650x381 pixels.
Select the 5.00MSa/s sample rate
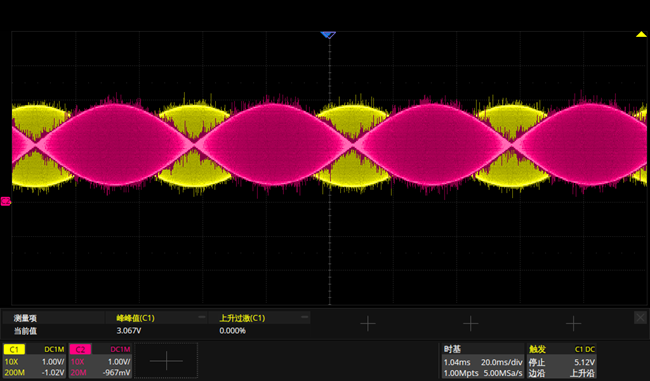tap(503, 373)
